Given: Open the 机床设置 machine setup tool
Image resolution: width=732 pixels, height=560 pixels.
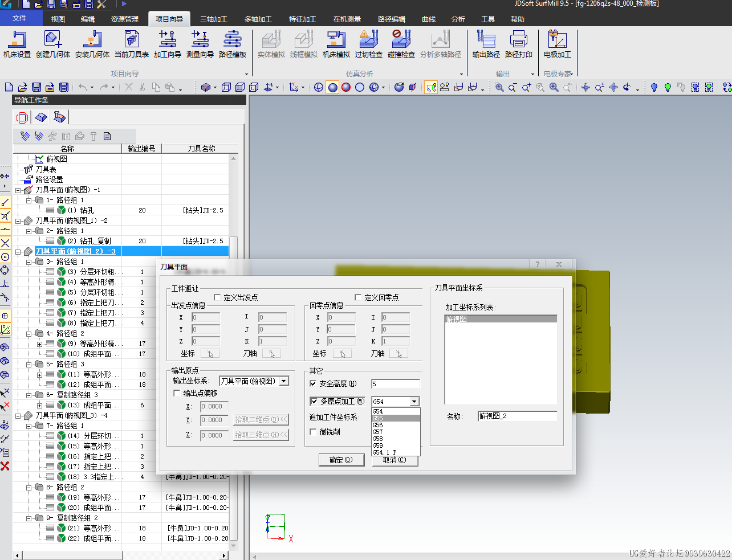Looking at the screenshot, I should [17, 44].
